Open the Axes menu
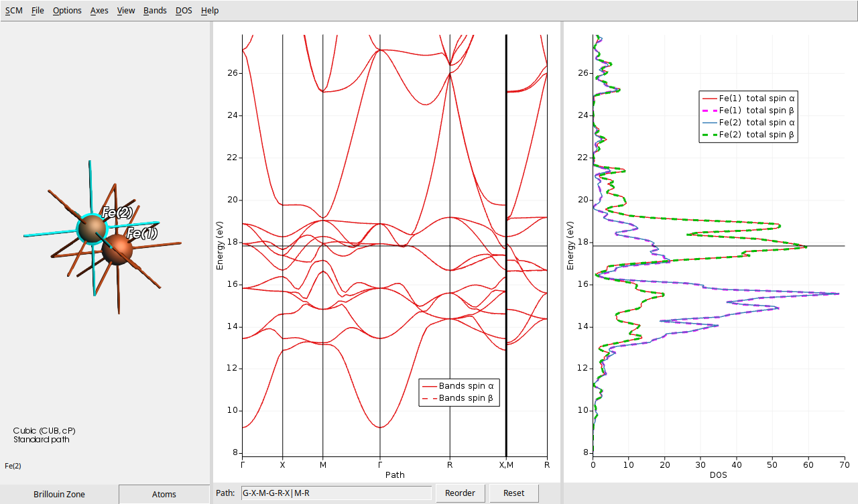Screen dimensions: 858x504 coord(99,11)
